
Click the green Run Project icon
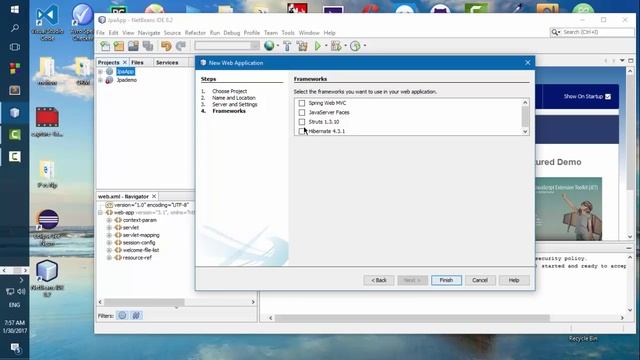(318, 46)
